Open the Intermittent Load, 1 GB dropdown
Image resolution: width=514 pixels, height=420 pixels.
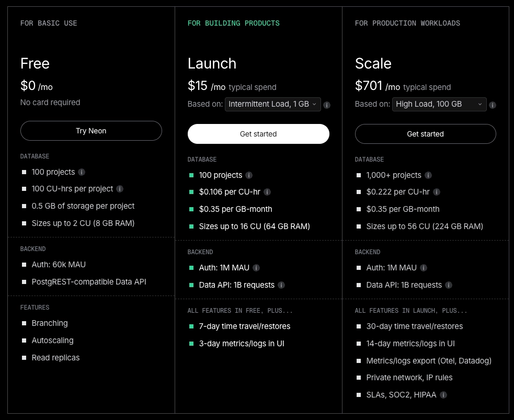point(272,104)
